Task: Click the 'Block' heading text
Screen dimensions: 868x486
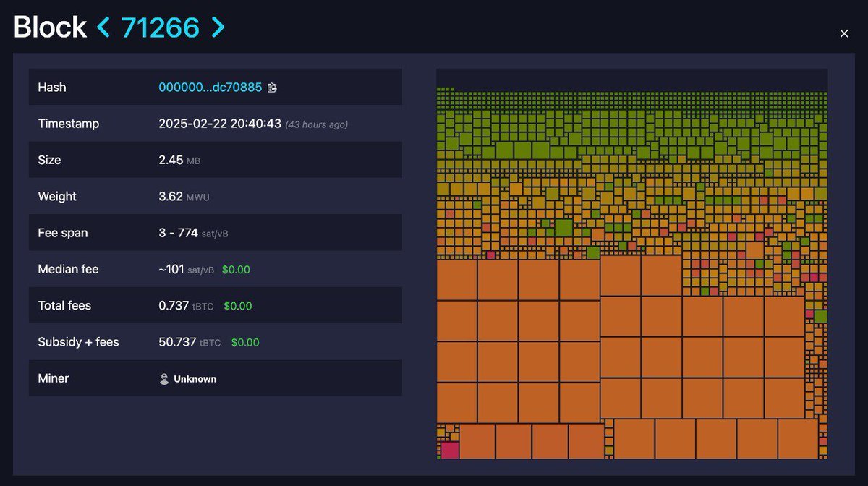Action: (x=50, y=27)
